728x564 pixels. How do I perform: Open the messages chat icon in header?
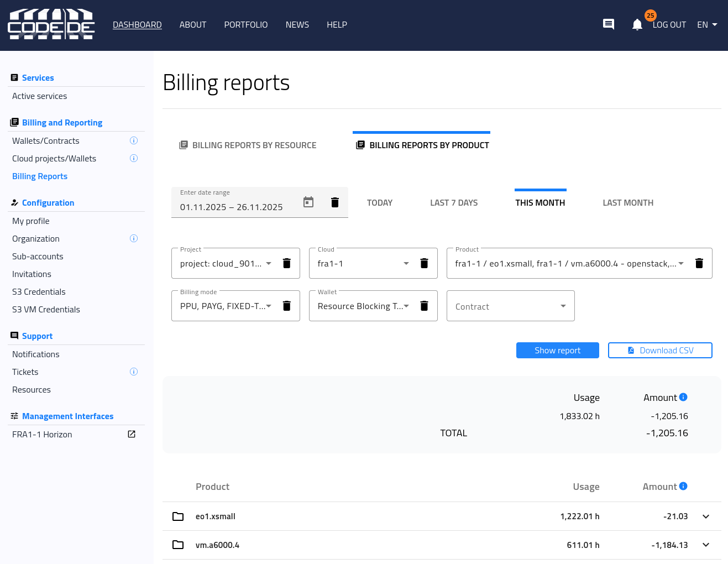608,24
